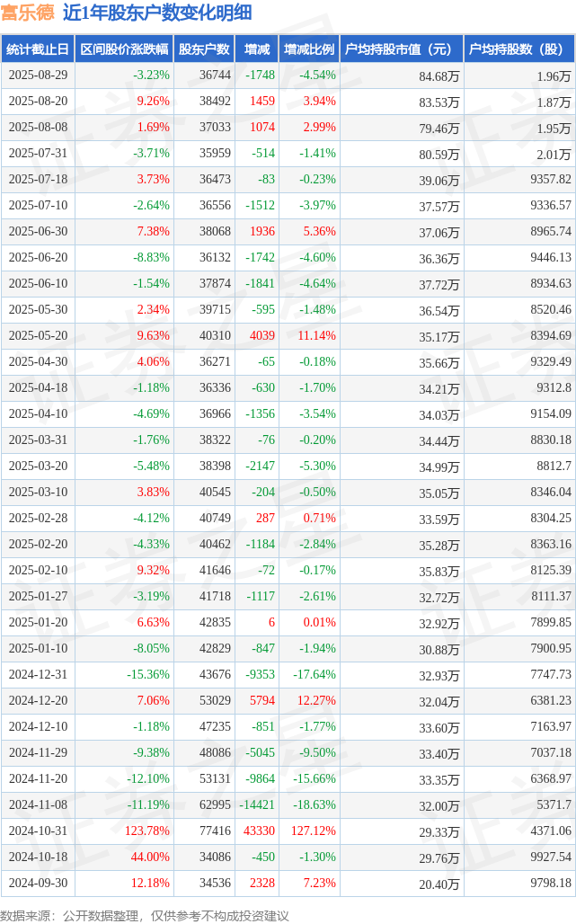This screenshot has height=924, width=576.
Task: Select the 2025-08-29 date cell
Action: [39, 76]
